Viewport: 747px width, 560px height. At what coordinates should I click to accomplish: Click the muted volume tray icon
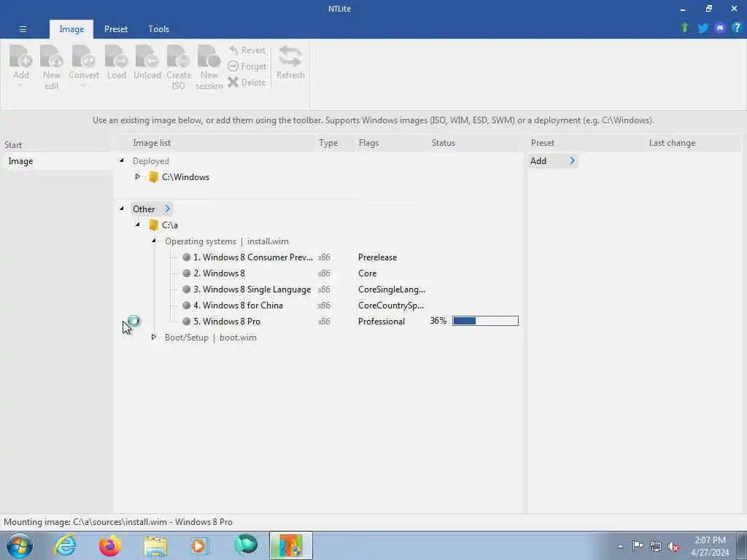pos(673,546)
